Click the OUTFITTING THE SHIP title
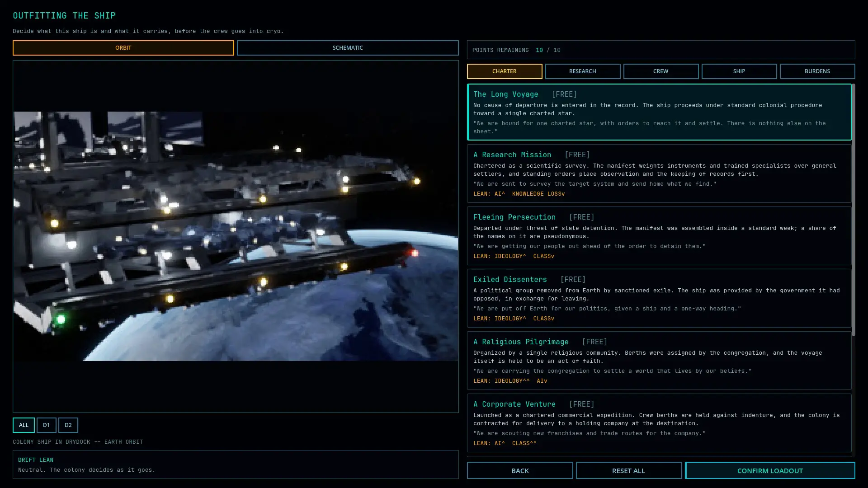Screen dimensions: 868x488 pos(64,16)
